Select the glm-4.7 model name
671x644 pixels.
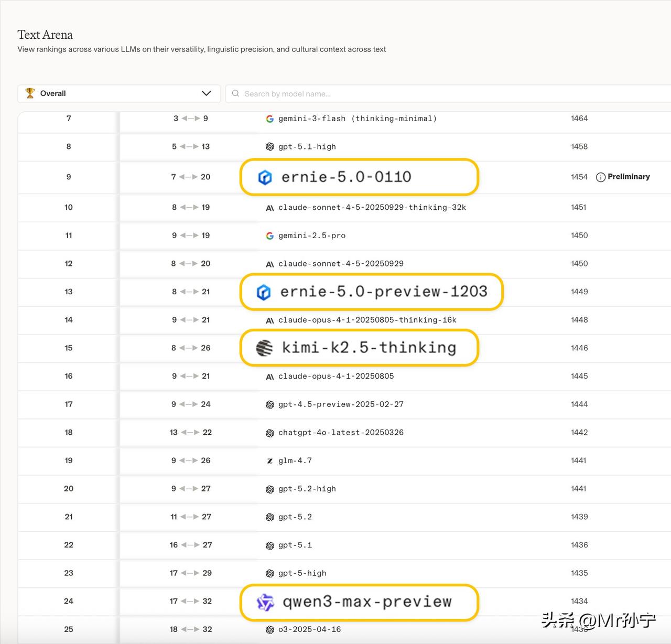point(295,460)
